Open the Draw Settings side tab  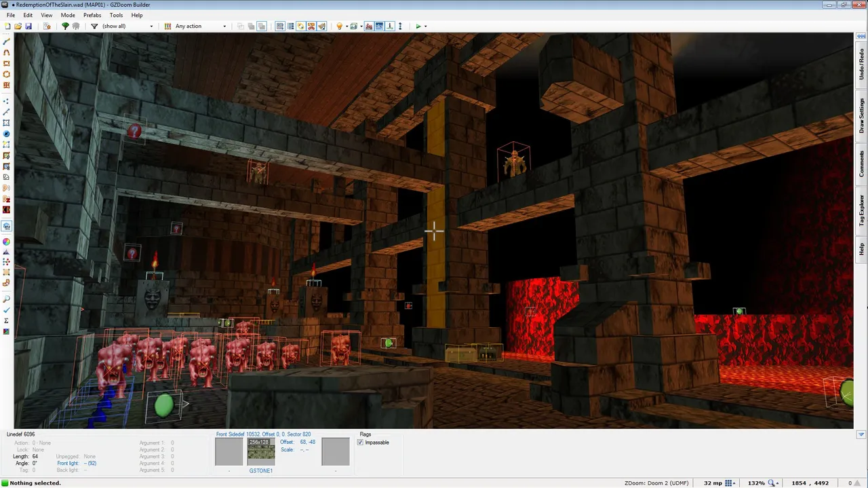[x=861, y=115]
